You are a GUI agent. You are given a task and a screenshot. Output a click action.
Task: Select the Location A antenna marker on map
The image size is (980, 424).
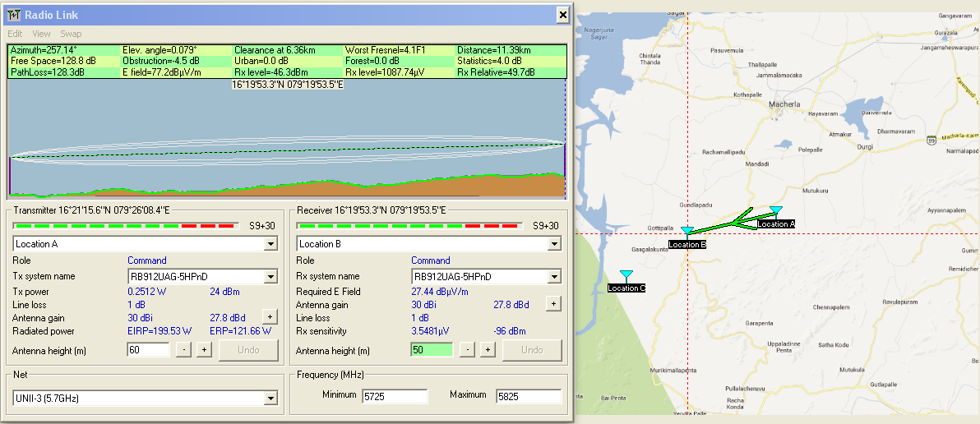click(775, 210)
